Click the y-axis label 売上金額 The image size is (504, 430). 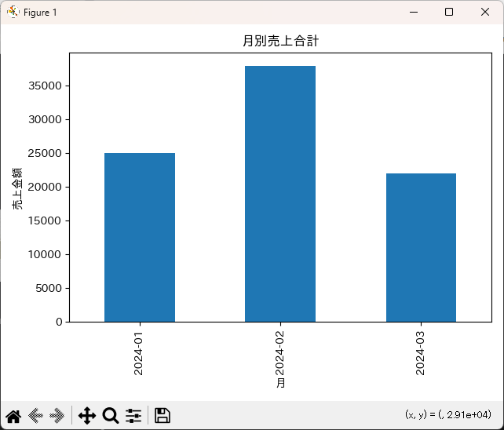pos(16,188)
